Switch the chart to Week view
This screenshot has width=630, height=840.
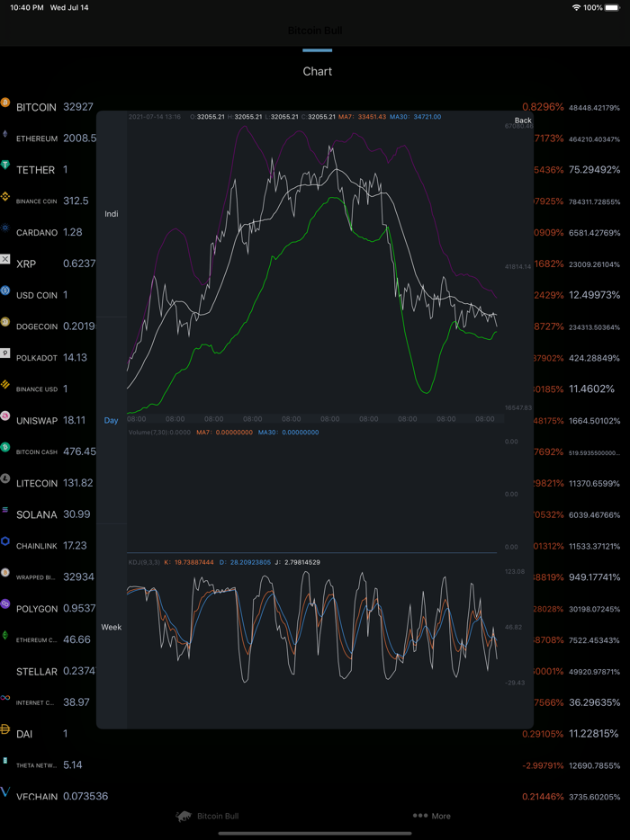click(112, 627)
